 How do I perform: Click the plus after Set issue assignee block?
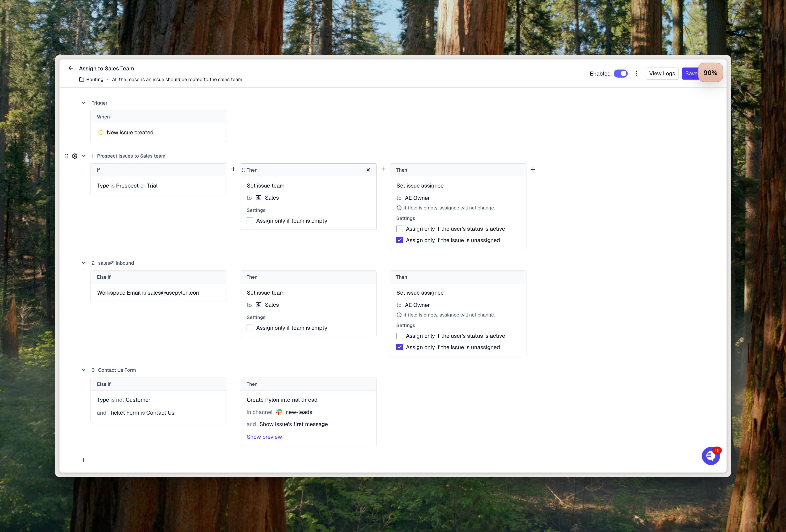coord(533,169)
